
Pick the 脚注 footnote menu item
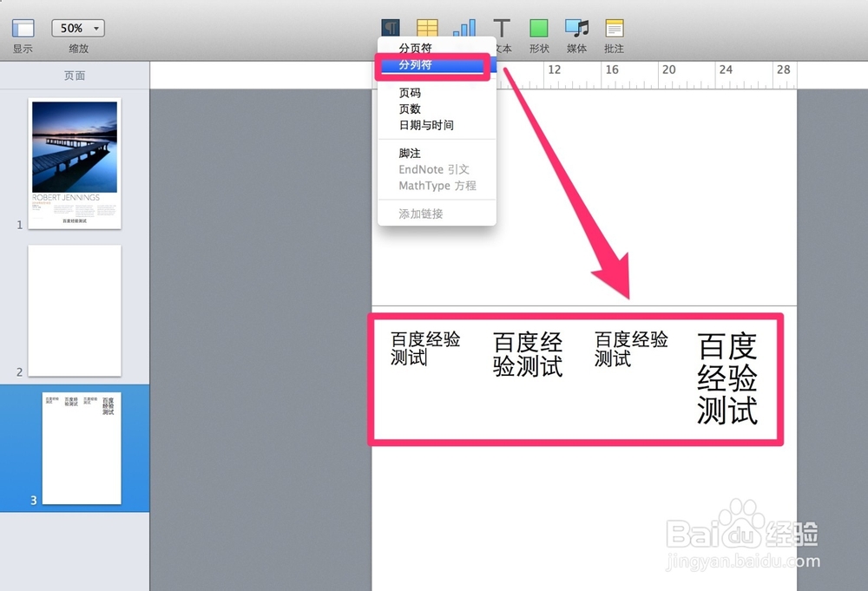click(437, 153)
